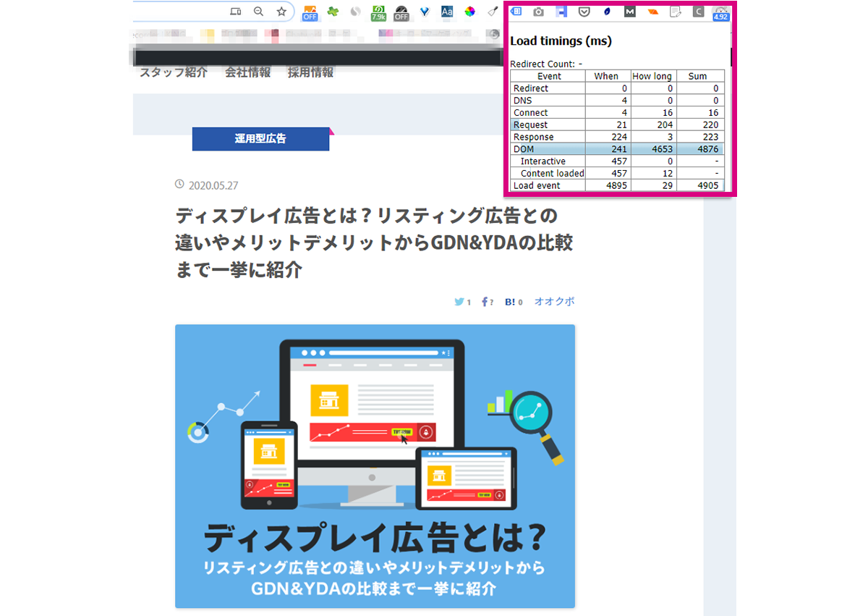The image size is (868, 616).
Task: Click the paintbrush extension icon
Action: pos(492,12)
